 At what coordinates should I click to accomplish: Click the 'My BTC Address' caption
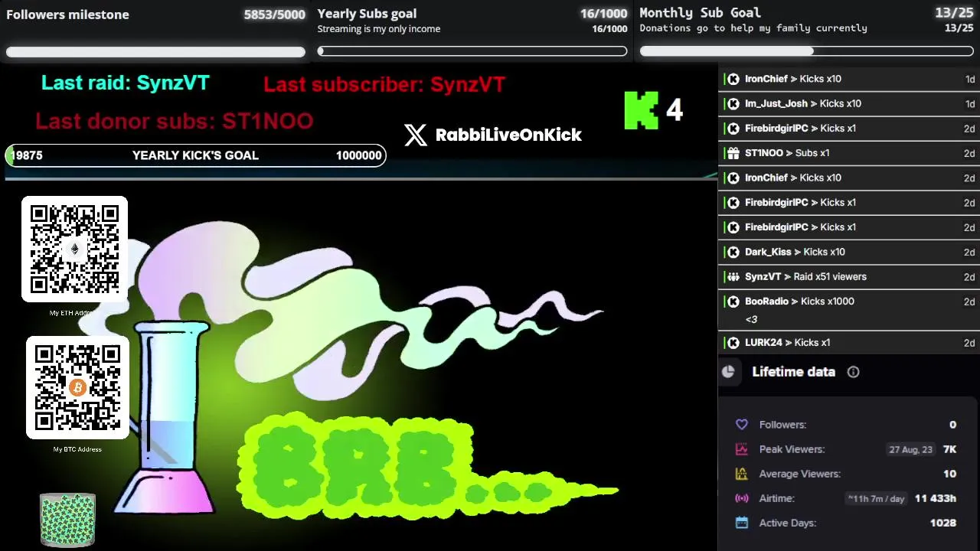tap(77, 449)
